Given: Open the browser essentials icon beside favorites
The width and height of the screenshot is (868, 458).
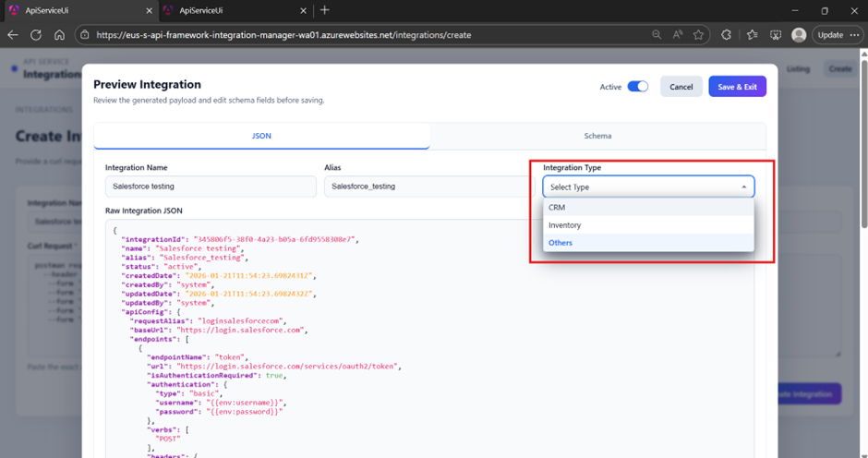Looking at the screenshot, I should click(x=776, y=35).
